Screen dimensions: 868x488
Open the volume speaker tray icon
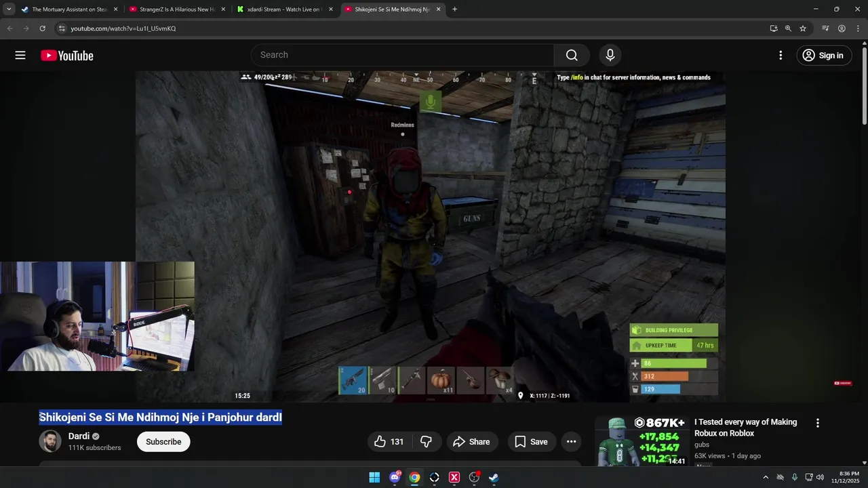821,477
